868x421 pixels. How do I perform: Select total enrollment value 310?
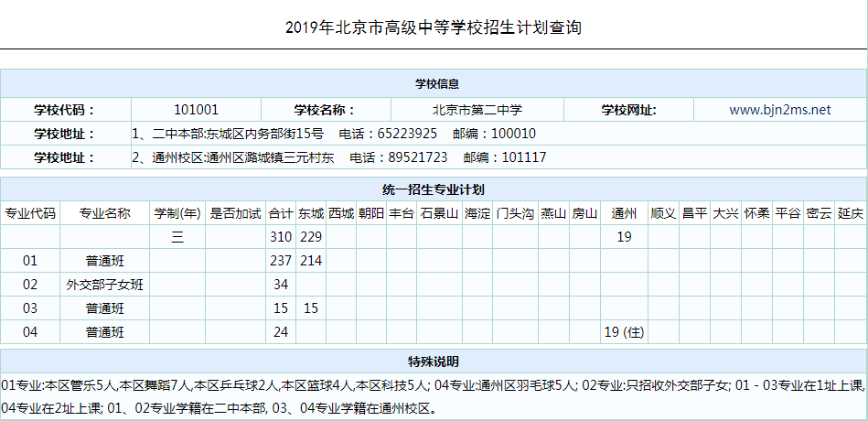[x=281, y=237]
